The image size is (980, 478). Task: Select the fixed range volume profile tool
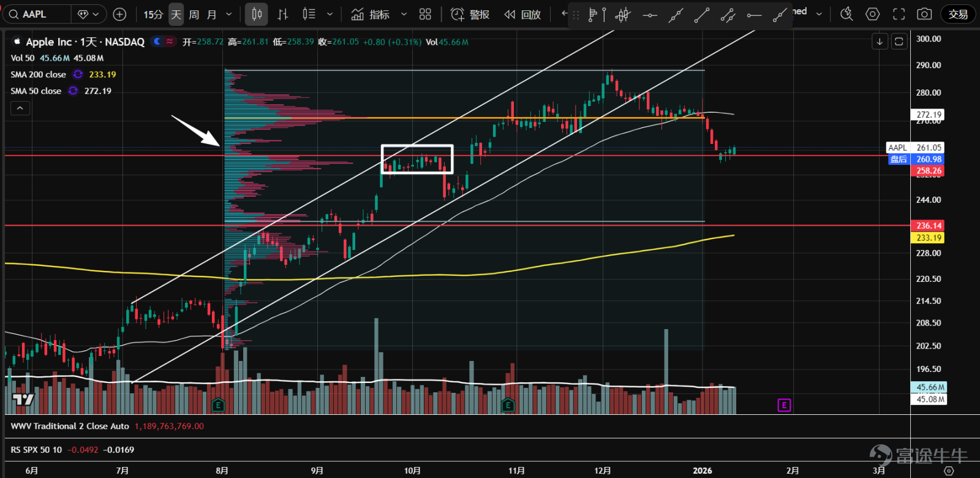point(597,15)
